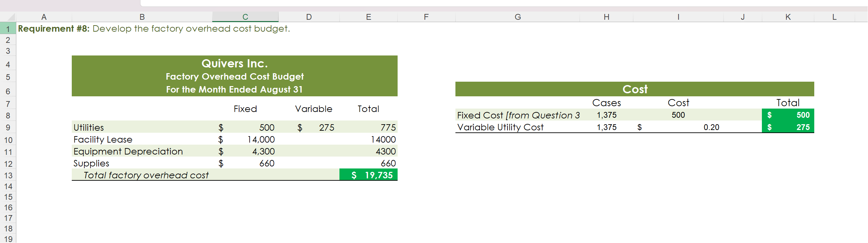Select row 9 header

[x=8, y=128]
